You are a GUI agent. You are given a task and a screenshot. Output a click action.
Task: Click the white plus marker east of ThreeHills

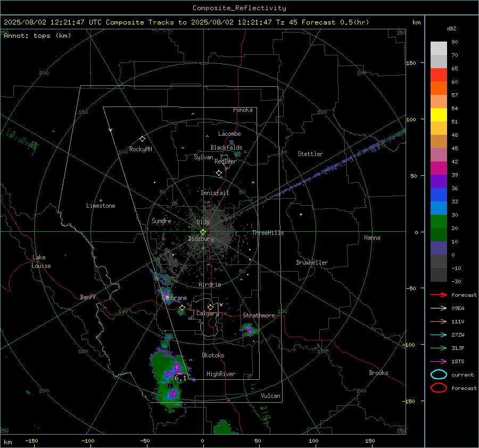[301, 214]
